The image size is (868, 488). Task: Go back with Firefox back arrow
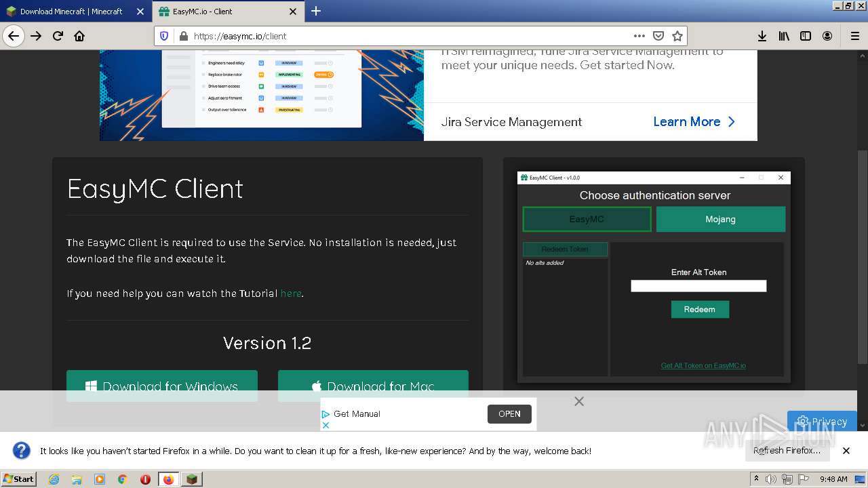(14, 36)
